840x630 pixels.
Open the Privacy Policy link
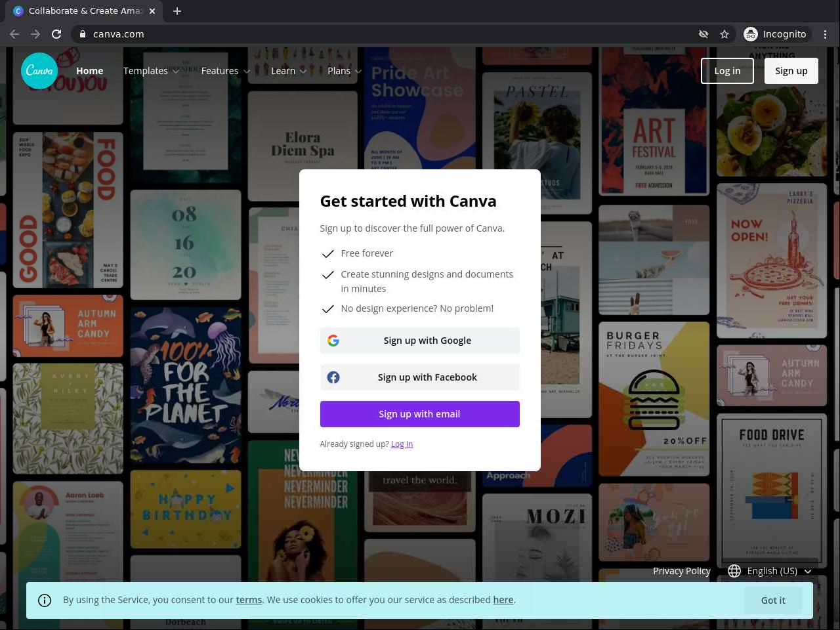pos(682,571)
